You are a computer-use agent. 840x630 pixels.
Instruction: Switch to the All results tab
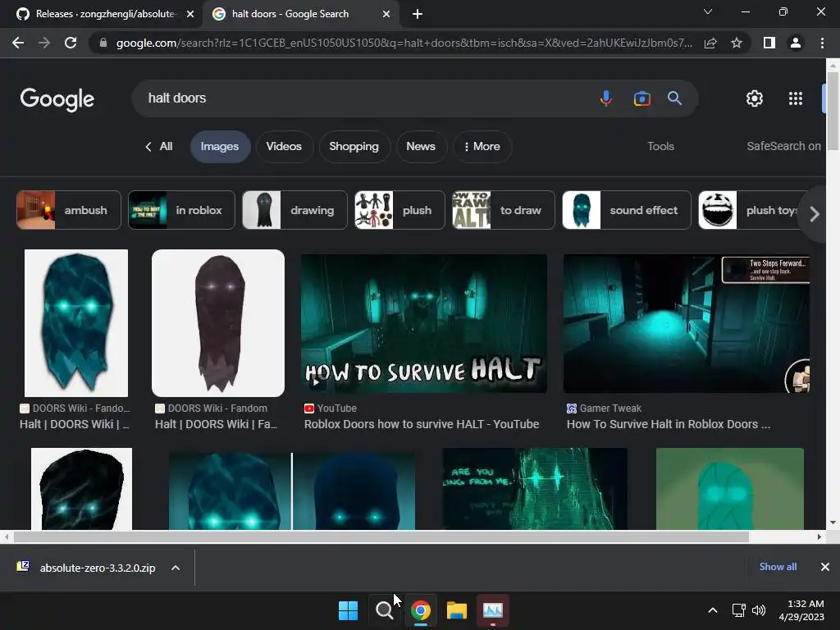159,146
